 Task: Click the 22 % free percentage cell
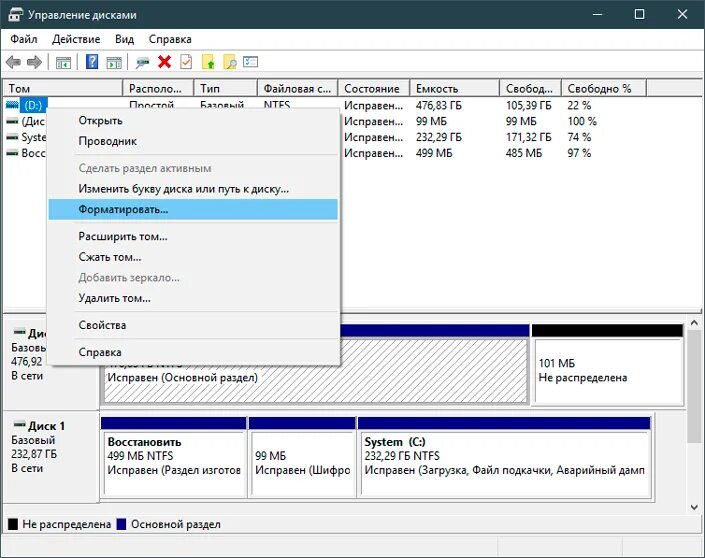coord(579,106)
